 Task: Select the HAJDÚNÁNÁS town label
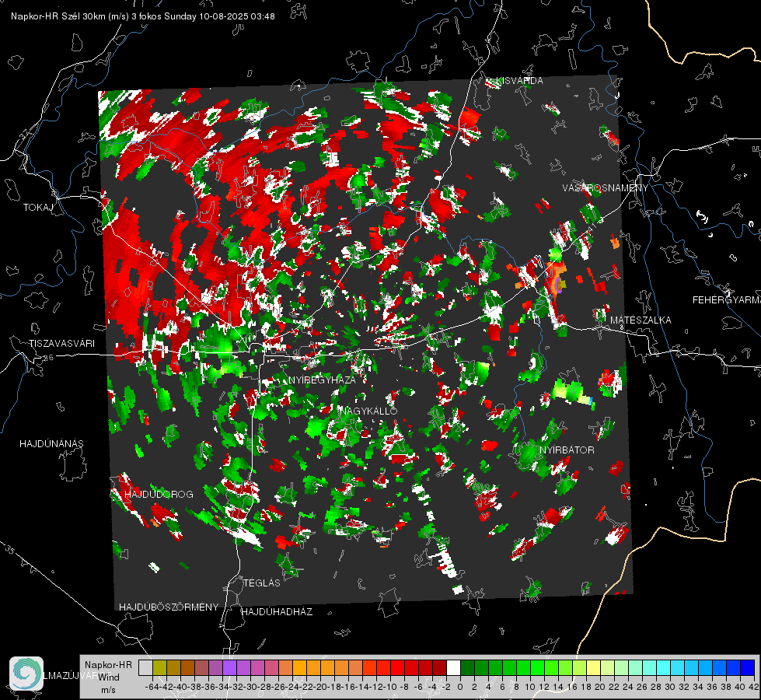point(51,444)
